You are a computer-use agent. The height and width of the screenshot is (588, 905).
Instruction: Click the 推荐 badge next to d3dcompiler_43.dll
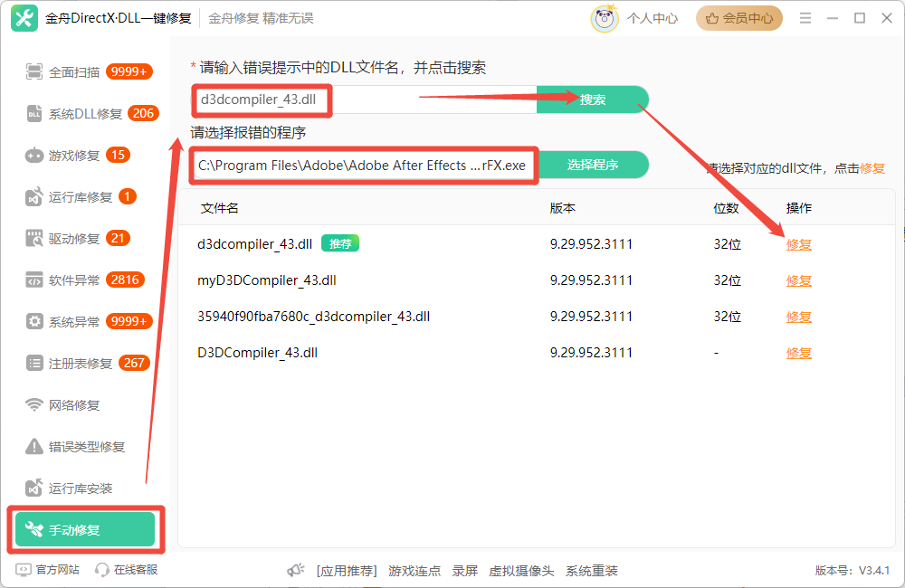340,243
